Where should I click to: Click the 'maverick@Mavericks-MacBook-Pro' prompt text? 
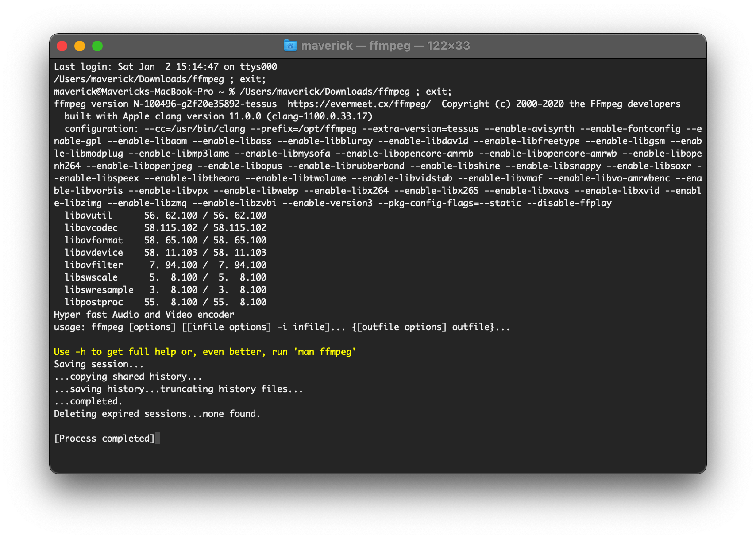(134, 92)
